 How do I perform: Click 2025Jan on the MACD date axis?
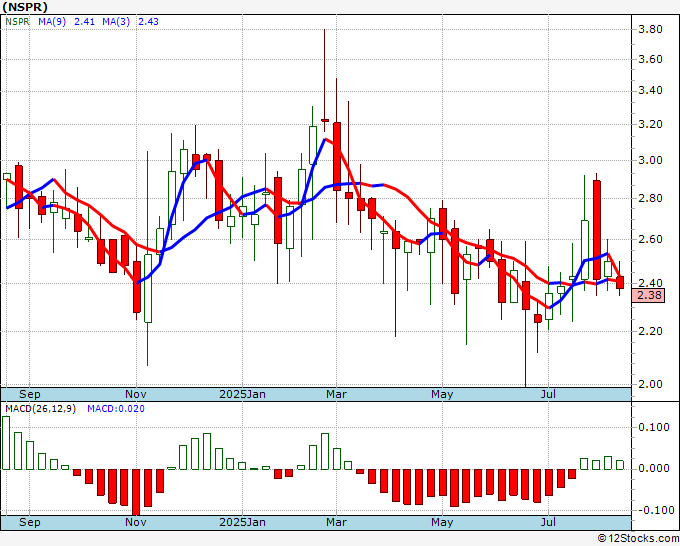(x=242, y=522)
